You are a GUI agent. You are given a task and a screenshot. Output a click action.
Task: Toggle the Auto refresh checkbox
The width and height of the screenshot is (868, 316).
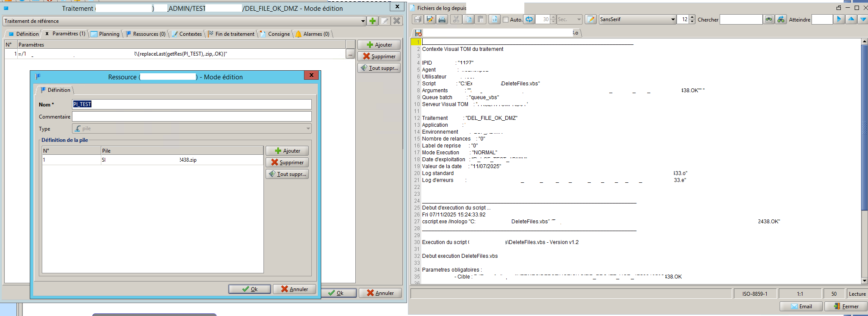click(505, 19)
